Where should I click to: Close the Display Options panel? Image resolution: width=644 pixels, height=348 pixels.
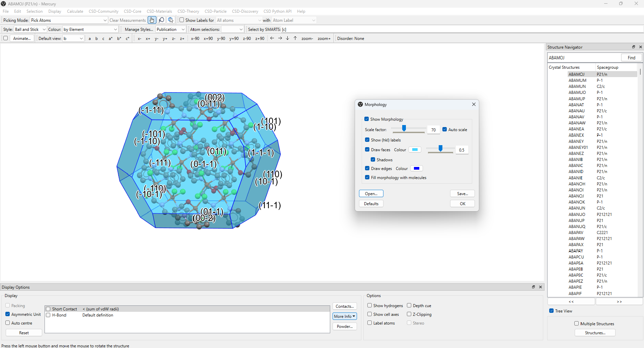540,287
